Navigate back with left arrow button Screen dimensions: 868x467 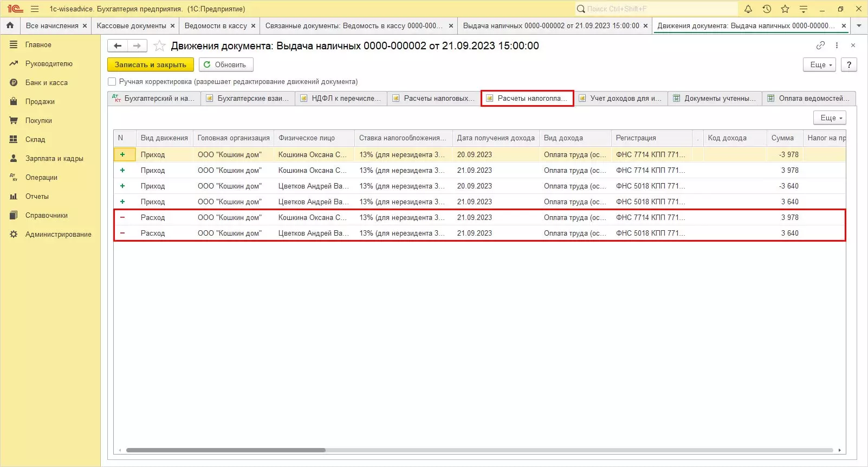[118, 46]
